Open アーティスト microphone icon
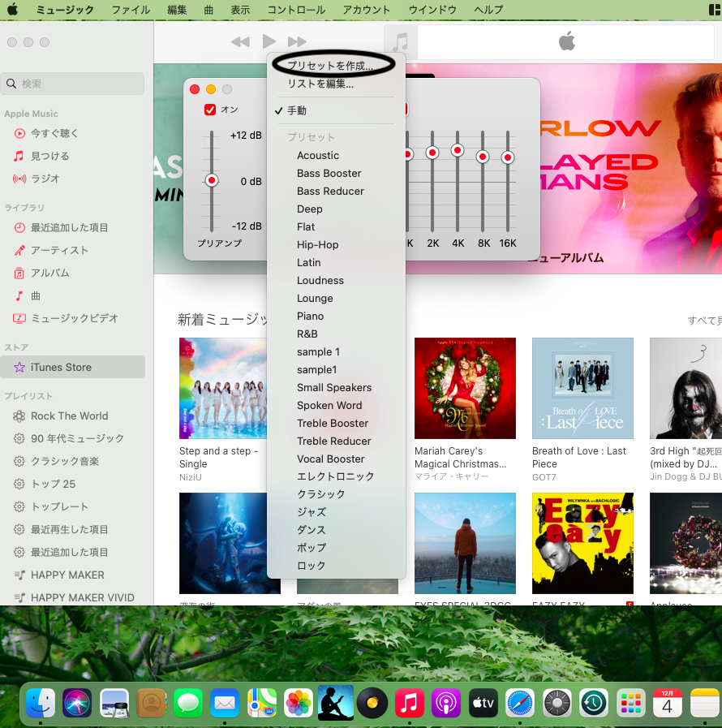 click(x=19, y=250)
